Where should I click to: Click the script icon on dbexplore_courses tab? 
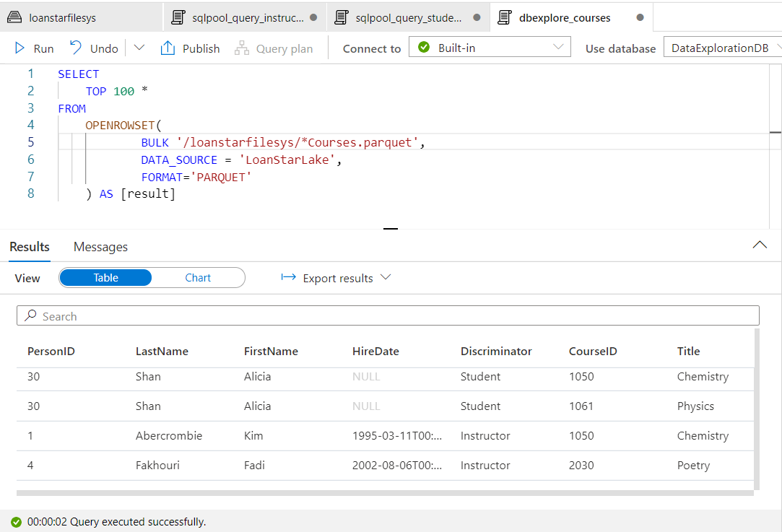coord(505,17)
